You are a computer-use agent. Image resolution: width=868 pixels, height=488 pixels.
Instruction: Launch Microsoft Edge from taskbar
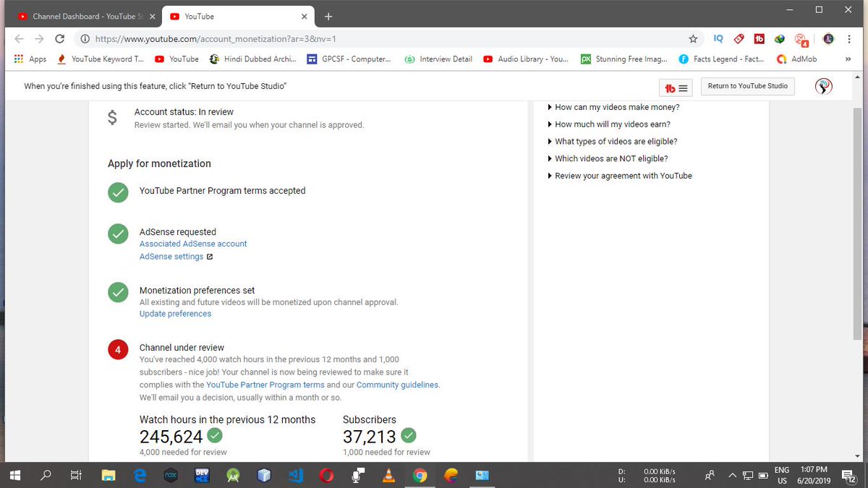(140, 475)
